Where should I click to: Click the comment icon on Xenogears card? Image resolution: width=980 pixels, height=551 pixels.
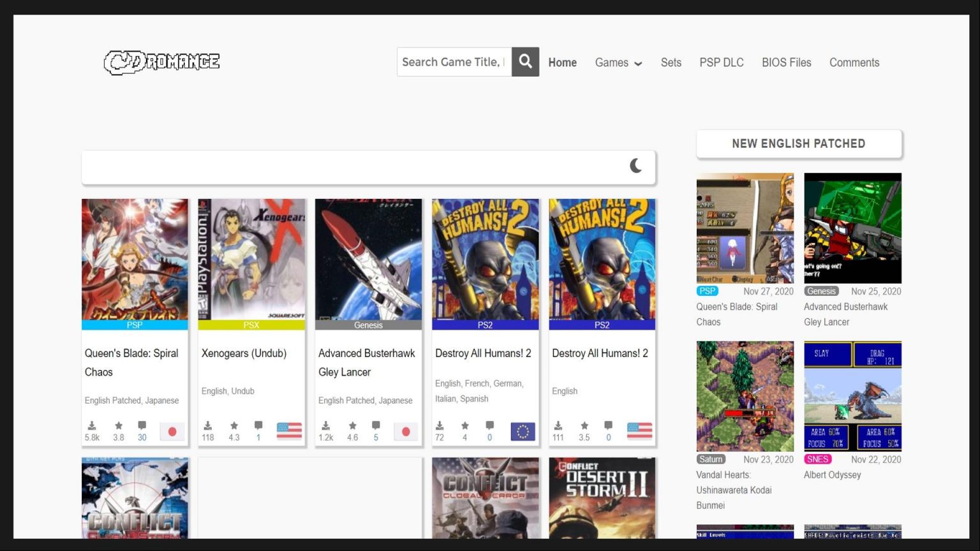(258, 425)
